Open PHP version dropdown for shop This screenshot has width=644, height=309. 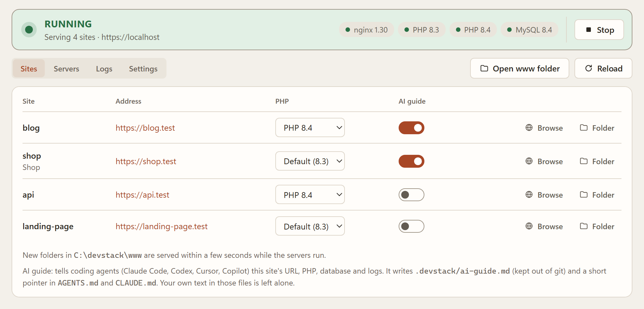click(310, 161)
